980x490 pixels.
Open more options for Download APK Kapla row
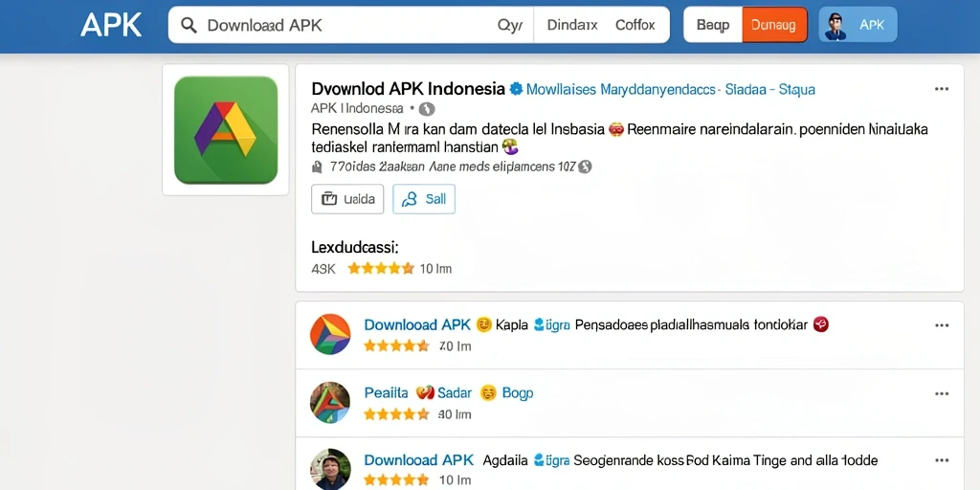pos(942,325)
